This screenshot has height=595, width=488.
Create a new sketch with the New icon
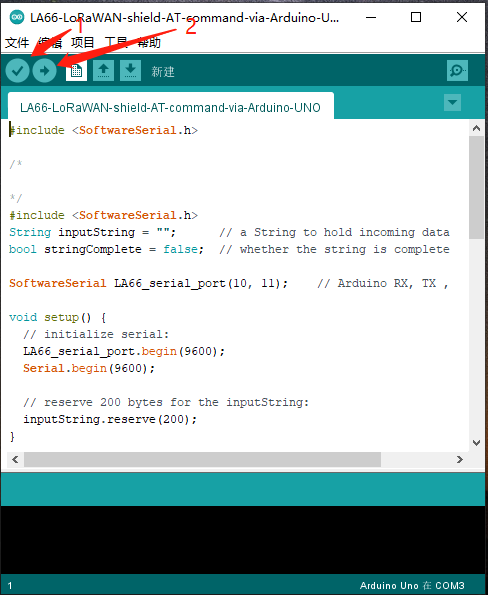click(76, 71)
